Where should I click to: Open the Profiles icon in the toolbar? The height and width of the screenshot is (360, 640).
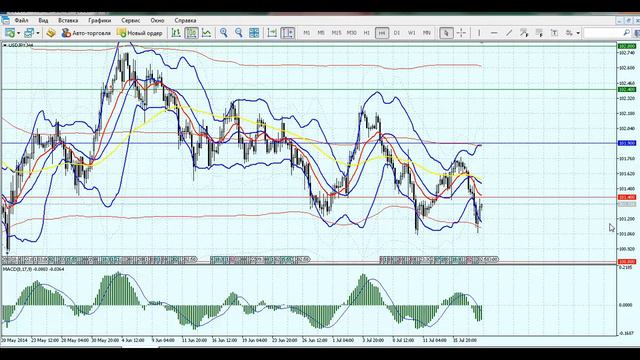(29, 33)
